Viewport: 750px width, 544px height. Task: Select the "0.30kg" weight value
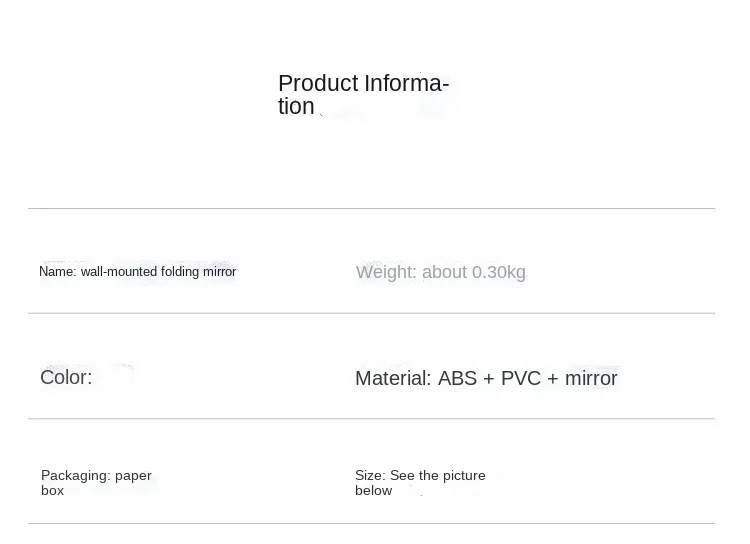tap(498, 272)
